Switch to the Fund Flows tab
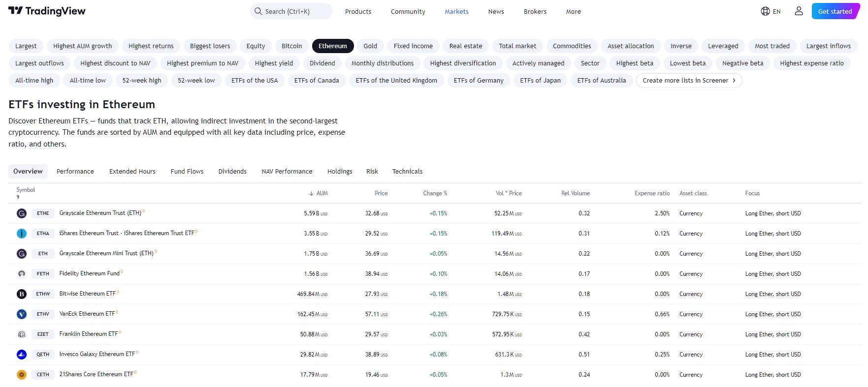Screen dimensions: 868x387 [187, 171]
